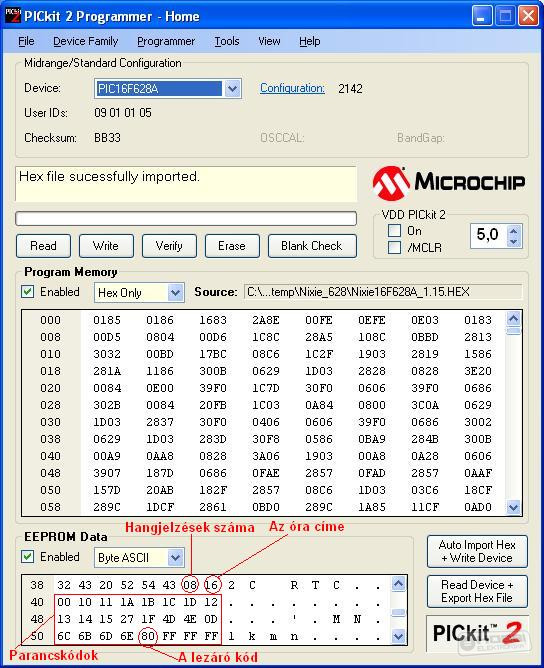Click the status message box
The image size is (544, 668).
coord(186,184)
